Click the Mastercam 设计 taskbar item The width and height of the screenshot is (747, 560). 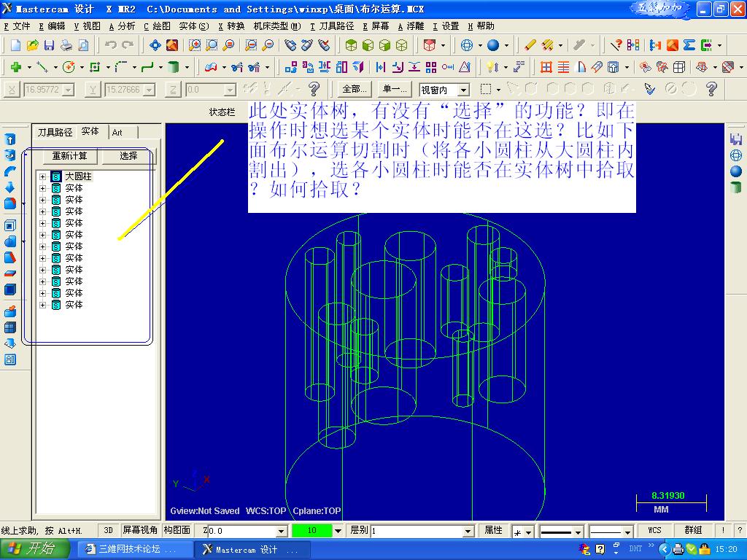[252, 550]
